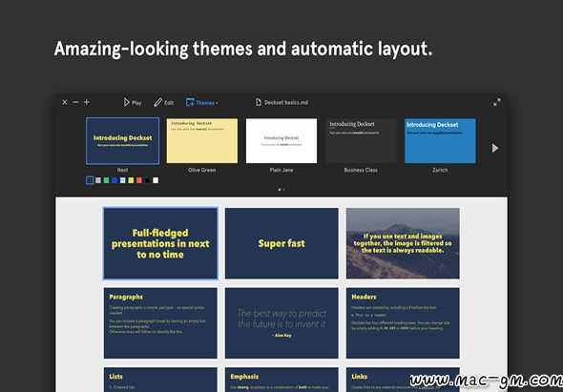Open 'Full-fledged presentations' slide
Image resolution: width=563 pixels, height=392 pixels.
pos(160,243)
